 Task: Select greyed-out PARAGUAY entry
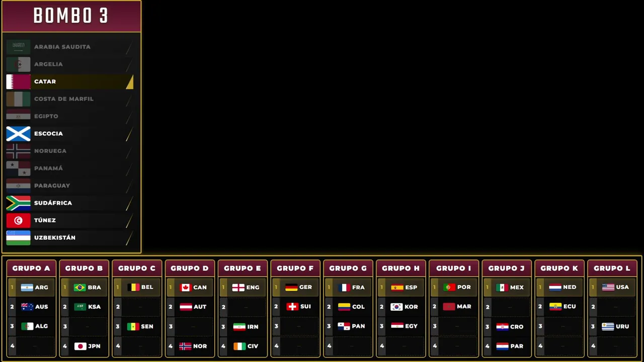[69, 186]
